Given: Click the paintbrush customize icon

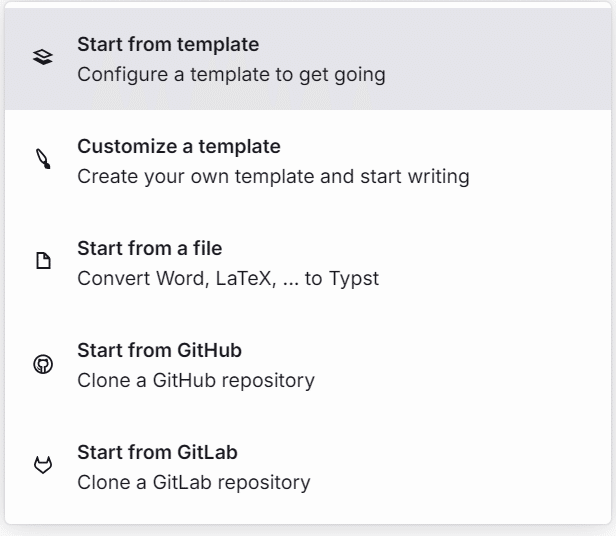Looking at the screenshot, I should coord(42,160).
